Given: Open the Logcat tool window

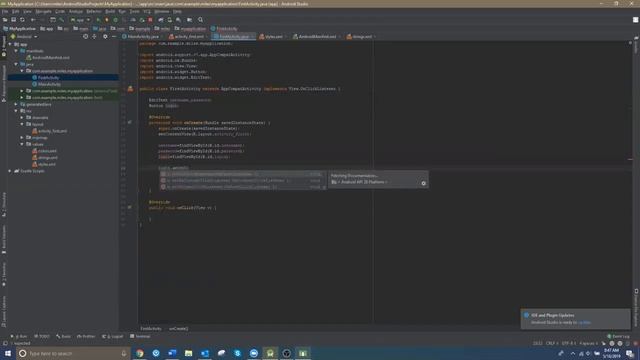Looking at the screenshot, I should [x=113, y=336].
